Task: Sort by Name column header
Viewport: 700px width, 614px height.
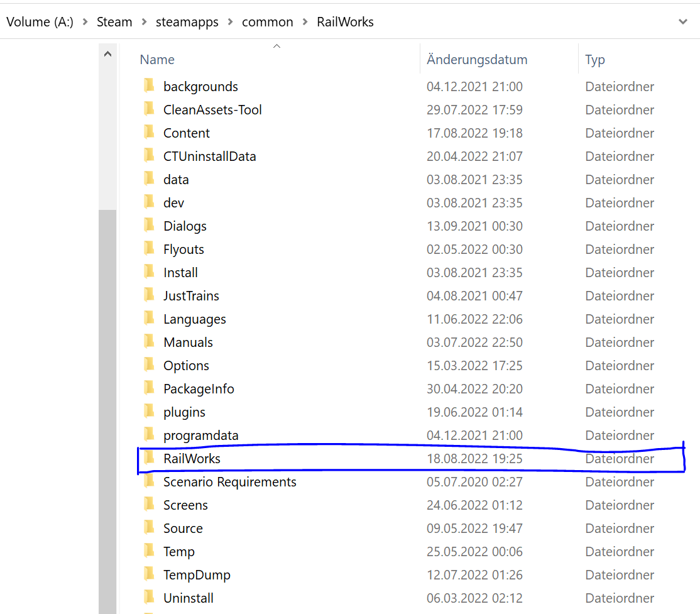Action: click(156, 60)
